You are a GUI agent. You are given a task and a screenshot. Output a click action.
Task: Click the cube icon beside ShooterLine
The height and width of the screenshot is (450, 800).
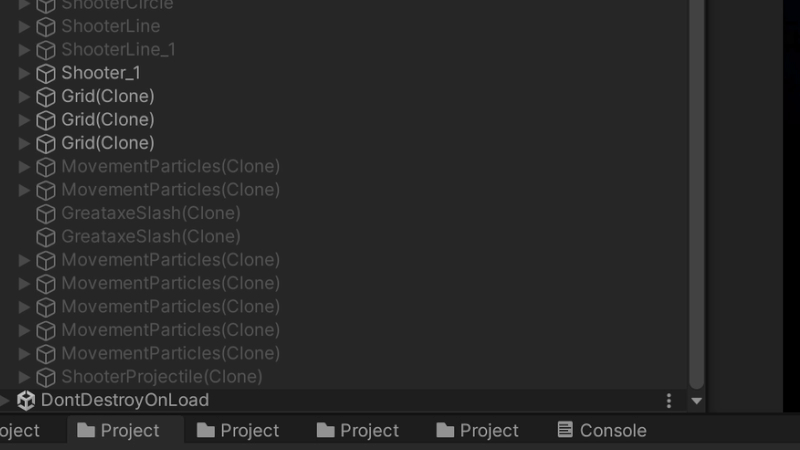point(46,27)
